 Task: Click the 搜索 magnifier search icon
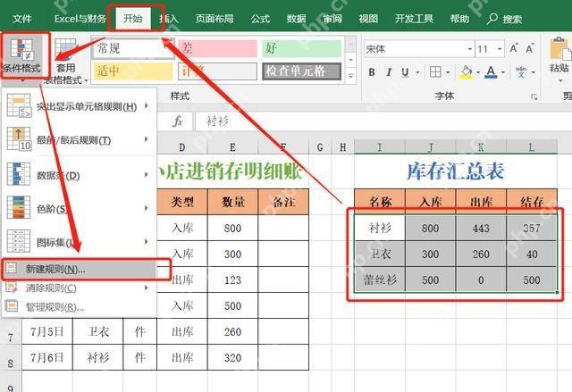coord(492,18)
